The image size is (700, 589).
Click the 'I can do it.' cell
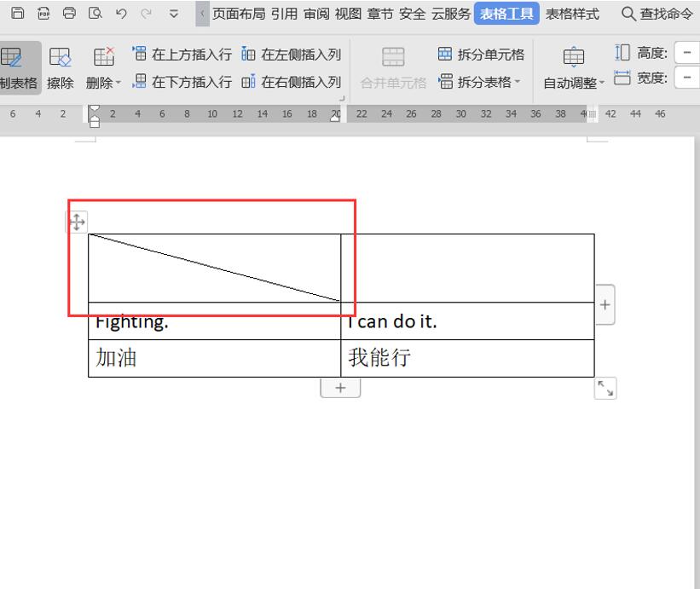pos(467,321)
